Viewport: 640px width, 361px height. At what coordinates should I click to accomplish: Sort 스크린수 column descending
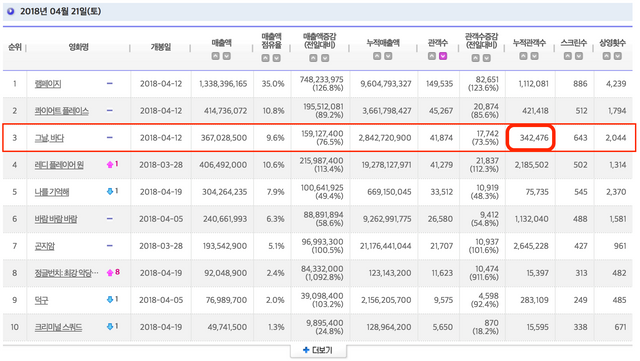coord(579,56)
